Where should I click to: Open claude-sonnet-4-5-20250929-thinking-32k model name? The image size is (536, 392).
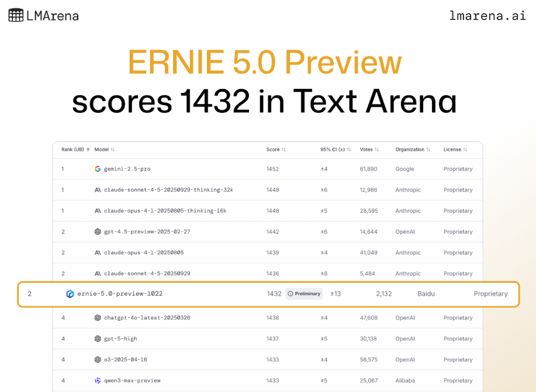coord(168,190)
